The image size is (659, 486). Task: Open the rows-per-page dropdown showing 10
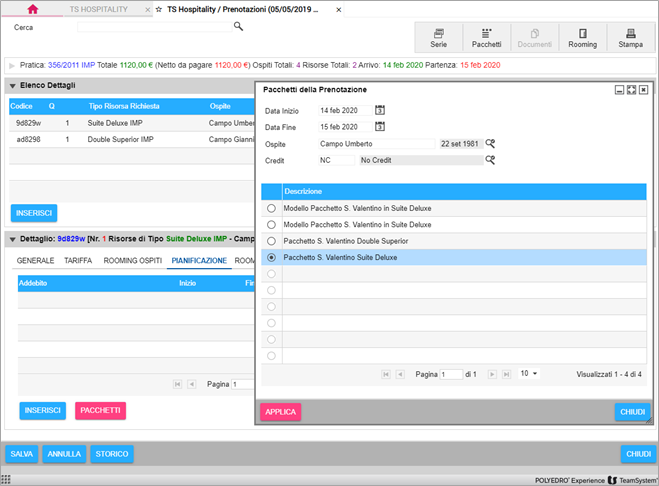click(529, 373)
